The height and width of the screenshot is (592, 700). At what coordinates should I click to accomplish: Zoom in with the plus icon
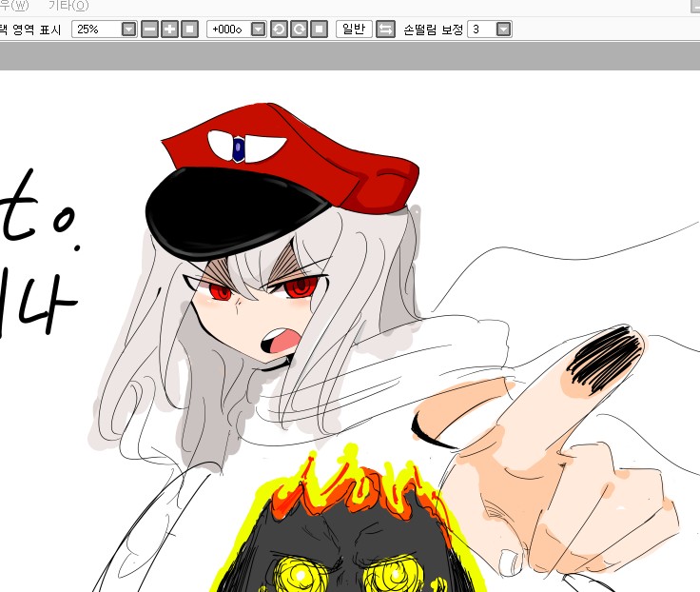(169, 30)
